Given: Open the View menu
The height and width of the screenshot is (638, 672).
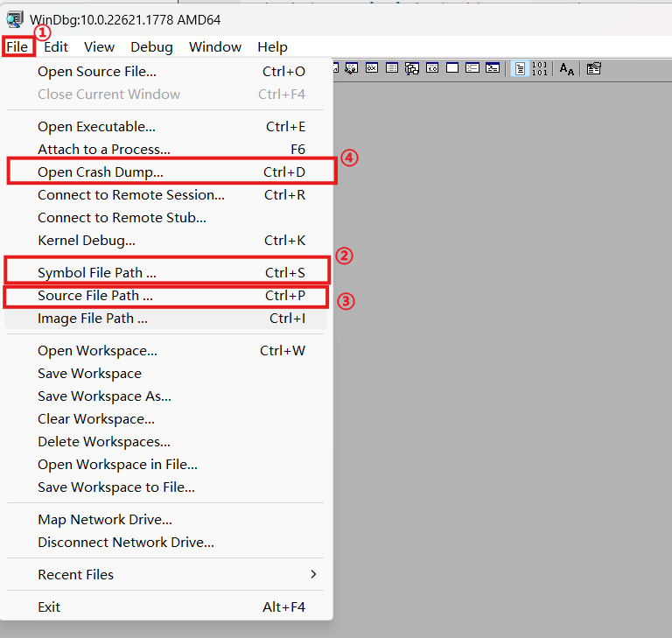Looking at the screenshot, I should 99,46.
